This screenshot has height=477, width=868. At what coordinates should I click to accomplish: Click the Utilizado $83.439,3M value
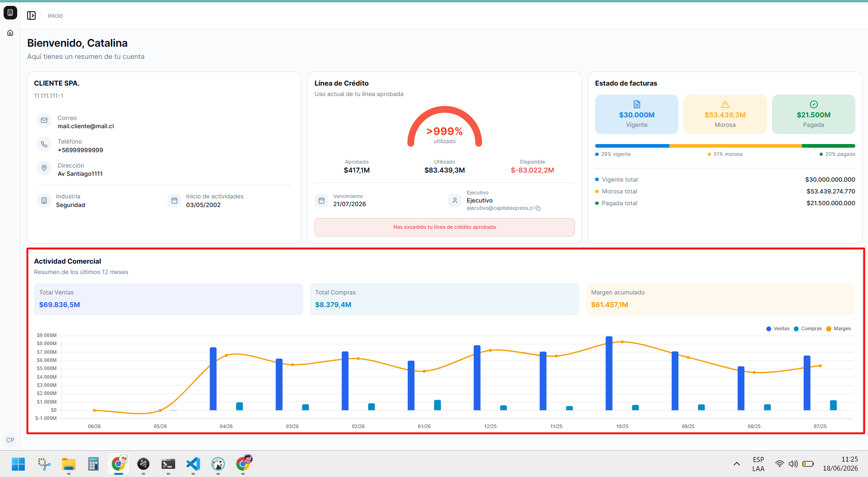coord(444,170)
